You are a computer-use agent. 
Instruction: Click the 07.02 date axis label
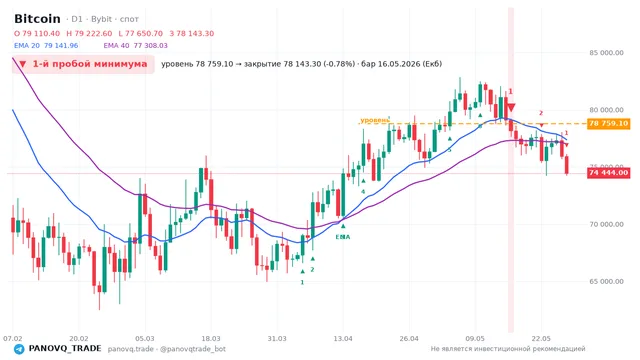(13, 338)
